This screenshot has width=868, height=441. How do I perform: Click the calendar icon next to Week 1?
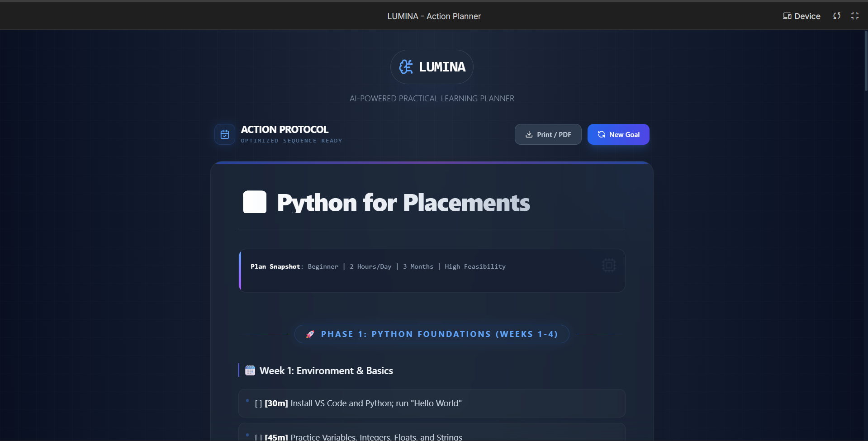(250, 370)
